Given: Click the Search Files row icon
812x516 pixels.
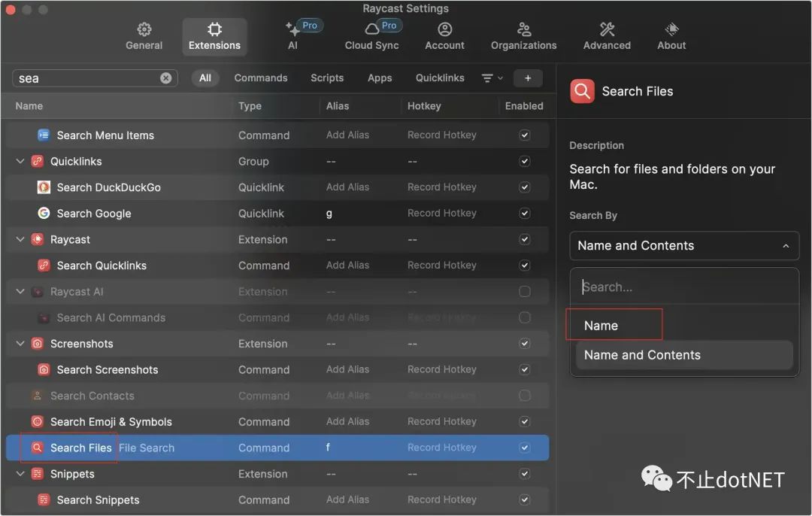Looking at the screenshot, I should pyautogui.click(x=38, y=448).
